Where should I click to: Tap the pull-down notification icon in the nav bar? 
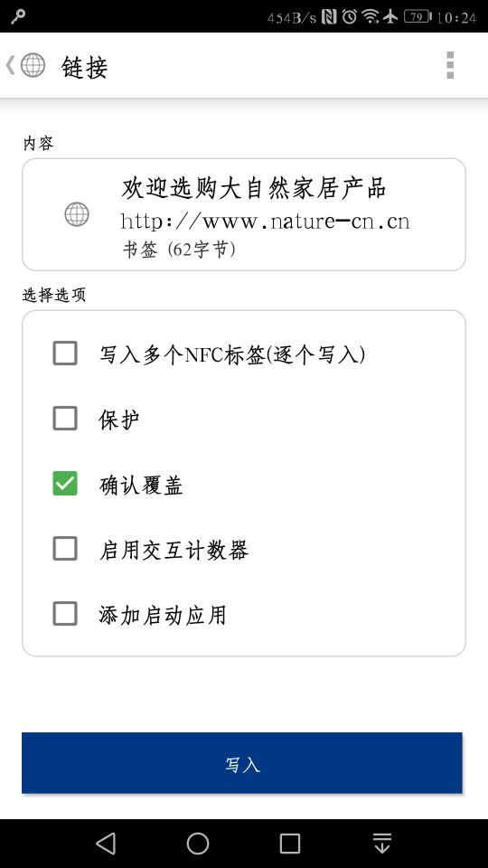click(x=381, y=844)
